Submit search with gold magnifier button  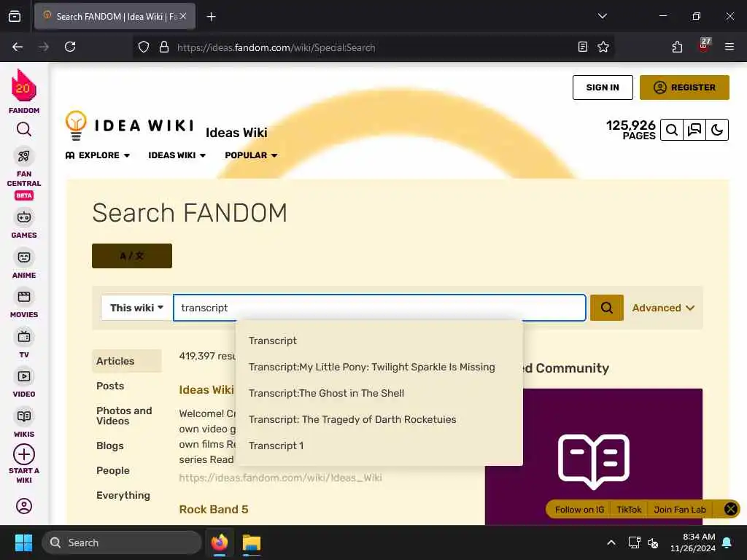pyautogui.click(x=606, y=308)
